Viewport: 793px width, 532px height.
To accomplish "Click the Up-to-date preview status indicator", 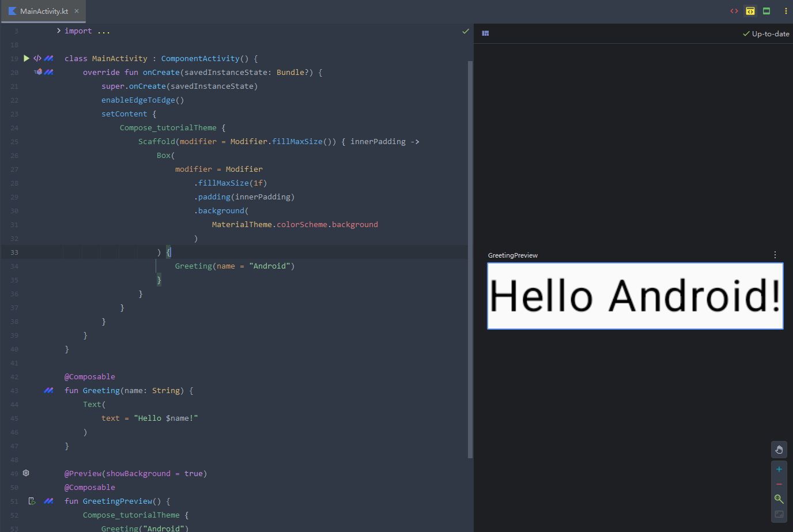I will click(766, 34).
